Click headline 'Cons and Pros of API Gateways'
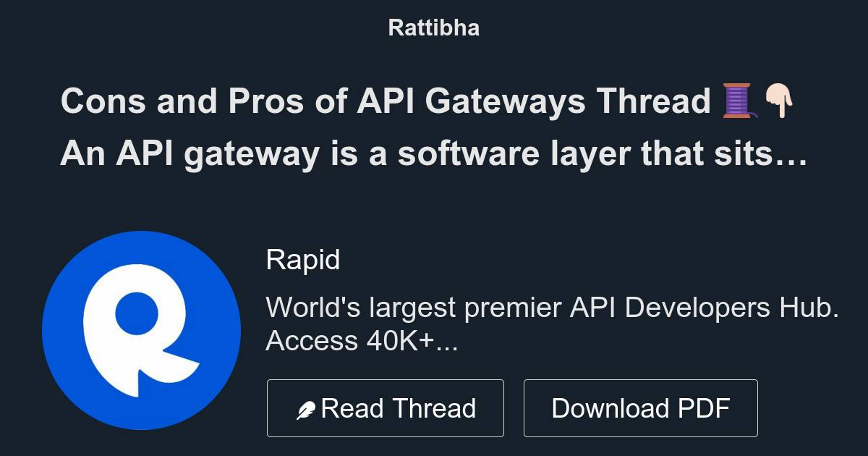868x456 pixels. click(x=324, y=101)
